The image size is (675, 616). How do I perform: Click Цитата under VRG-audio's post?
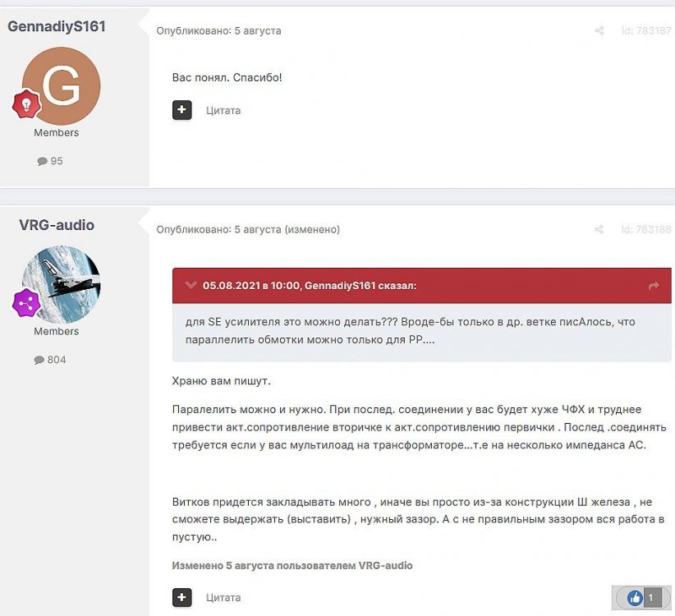click(x=223, y=597)
